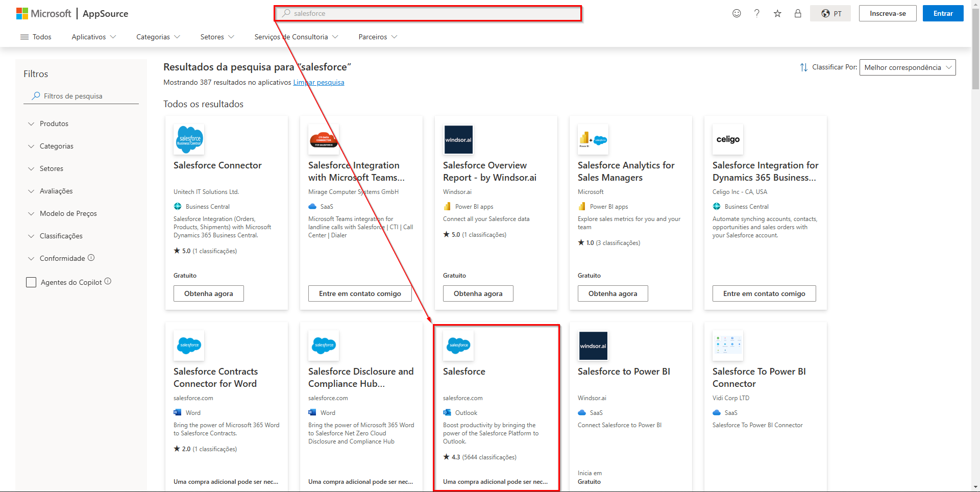Click the windsor.ai logo on Salesforce Overview Report

(458, 139)
